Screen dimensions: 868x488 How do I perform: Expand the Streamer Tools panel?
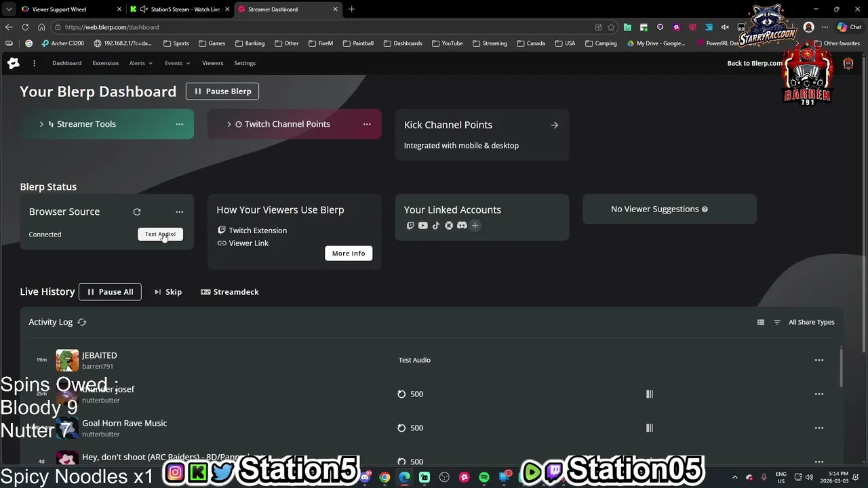tap(41, 124)
